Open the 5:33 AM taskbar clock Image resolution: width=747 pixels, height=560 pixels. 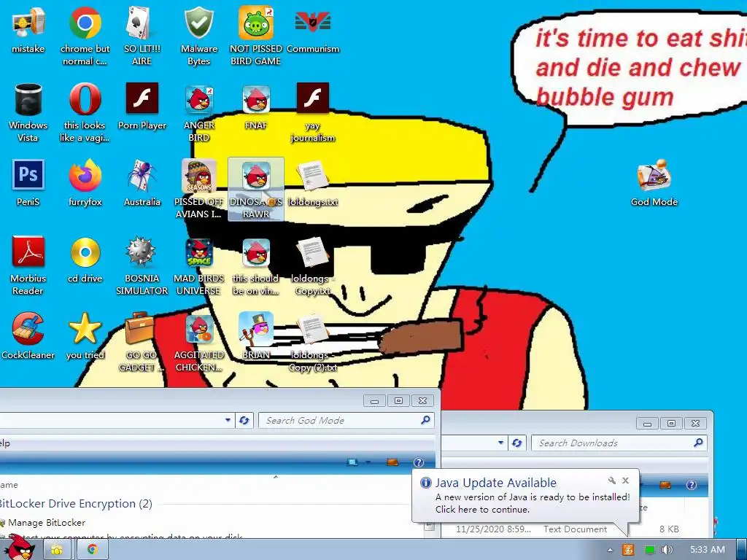pyautogui.click(x=708, y=550)
